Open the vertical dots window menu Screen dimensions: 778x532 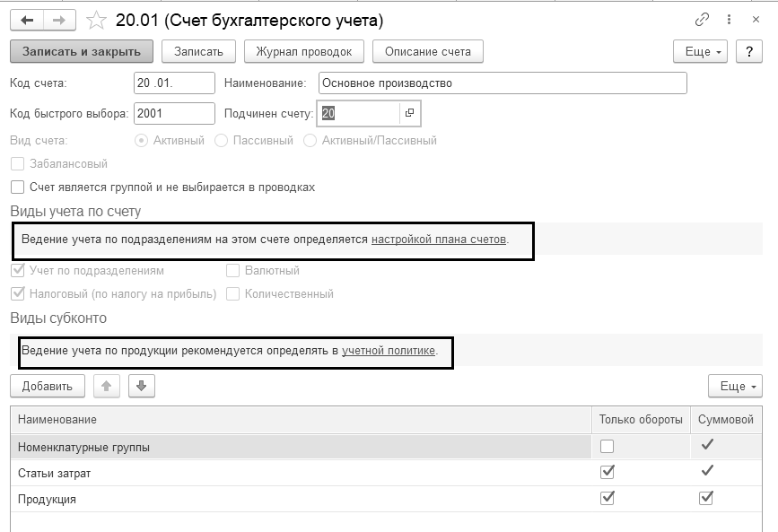[729, 20]
